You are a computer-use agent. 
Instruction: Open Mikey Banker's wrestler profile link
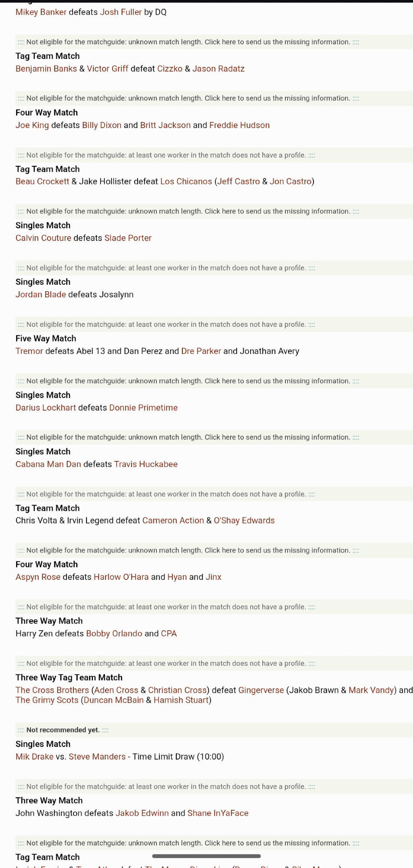[x=41, y=12]
